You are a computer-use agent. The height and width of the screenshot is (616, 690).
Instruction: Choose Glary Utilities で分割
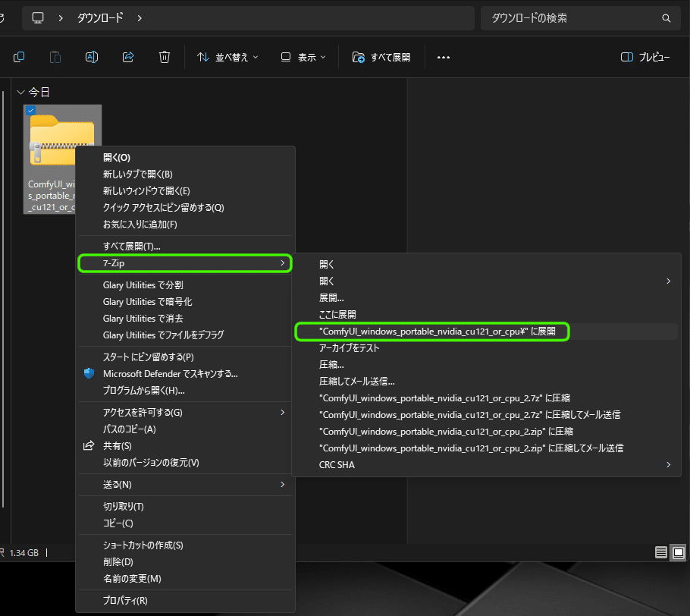185,285
